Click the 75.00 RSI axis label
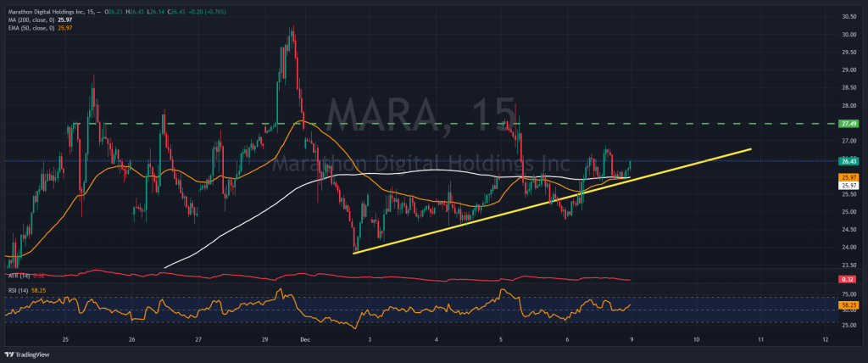This screenshot has width=868, height=363. pos(849,295)
